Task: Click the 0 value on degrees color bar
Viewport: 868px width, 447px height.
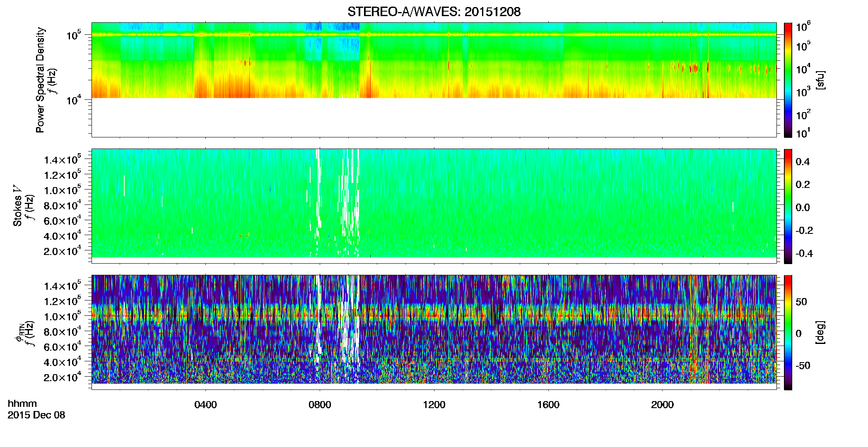Action: point(798,334)
